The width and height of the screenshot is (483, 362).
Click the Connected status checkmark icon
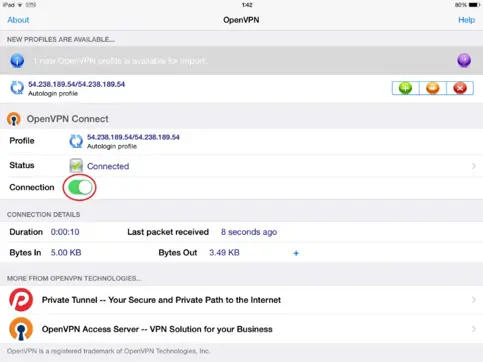[x=76, y=166]
